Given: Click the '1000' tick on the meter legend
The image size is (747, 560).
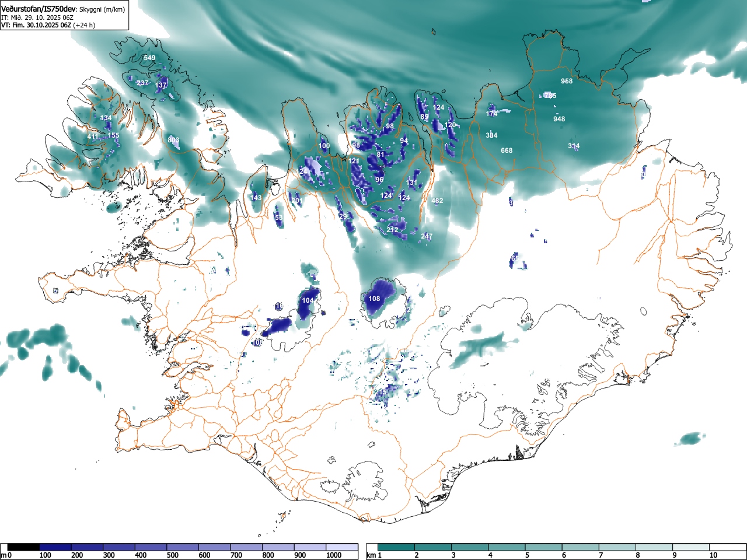Looking at the screenshot, I should (x=334, y=555).
